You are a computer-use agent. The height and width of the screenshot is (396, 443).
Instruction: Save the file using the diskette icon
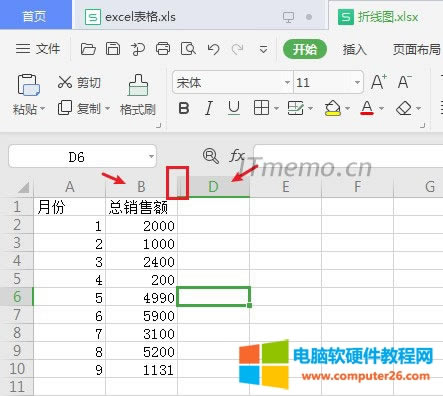113,49
